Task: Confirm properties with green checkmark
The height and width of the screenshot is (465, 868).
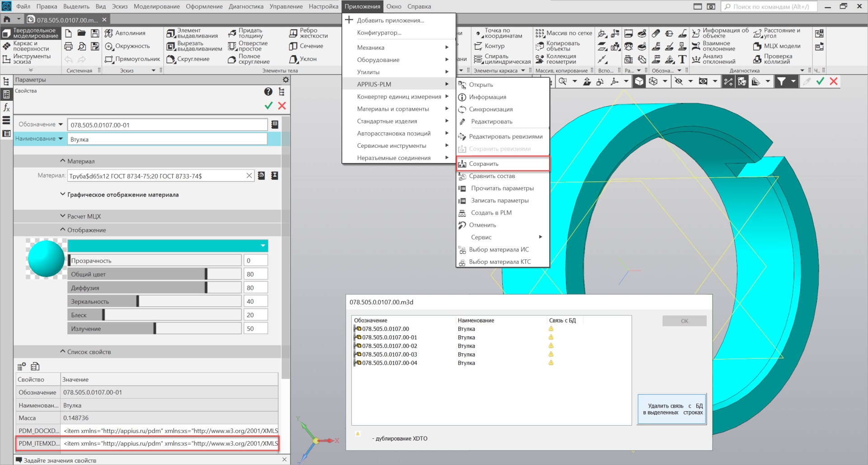Action: [x=269, y=106]
